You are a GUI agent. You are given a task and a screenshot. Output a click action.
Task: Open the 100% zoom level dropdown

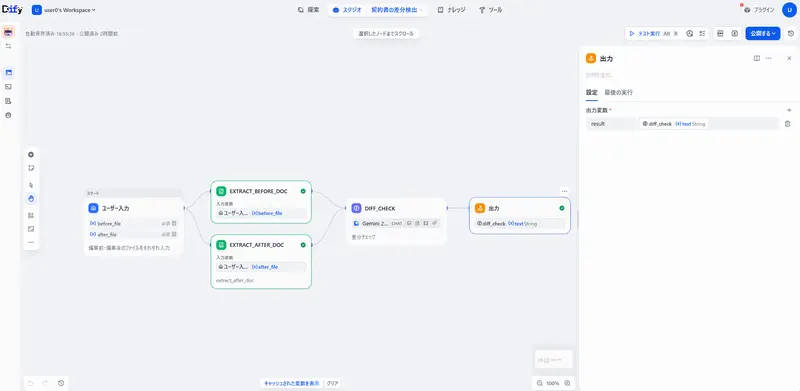[x=553, y=383]
